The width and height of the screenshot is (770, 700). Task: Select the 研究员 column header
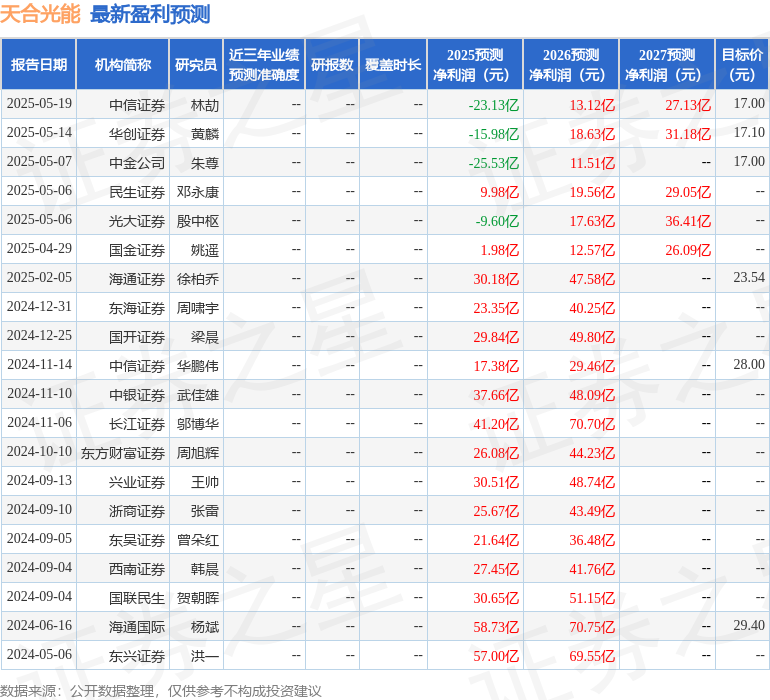pos(195,65)
